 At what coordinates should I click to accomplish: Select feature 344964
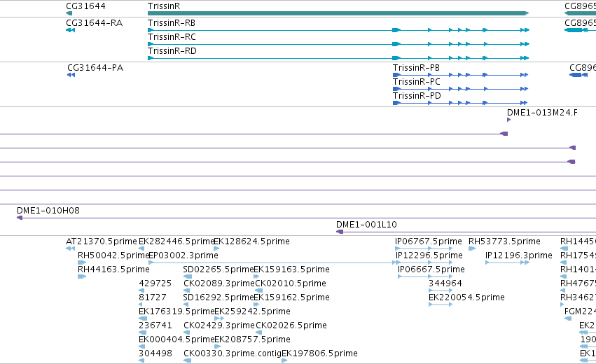pyautogui.click(x=445, y=283)
